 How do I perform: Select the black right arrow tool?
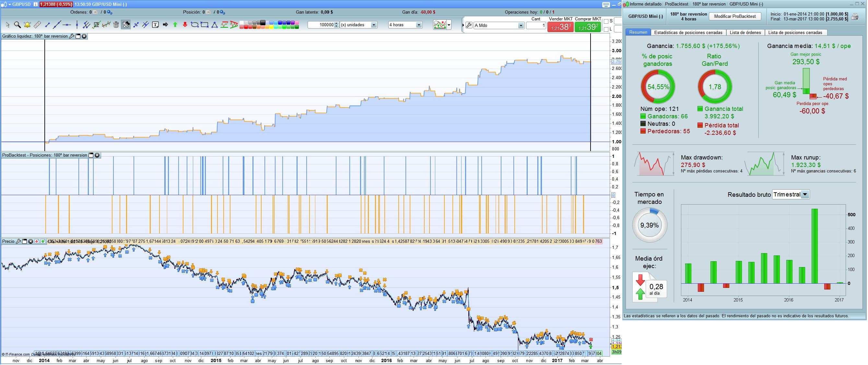coord(165,25)
